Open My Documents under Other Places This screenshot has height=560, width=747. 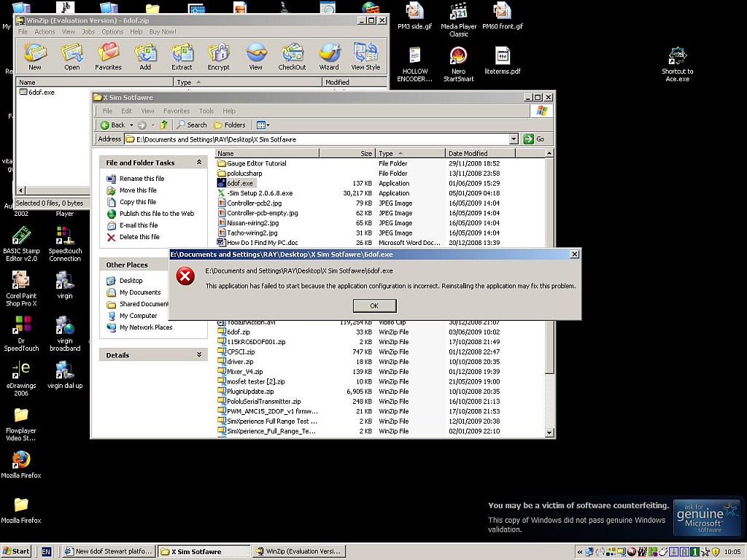(x=140, y=292)
